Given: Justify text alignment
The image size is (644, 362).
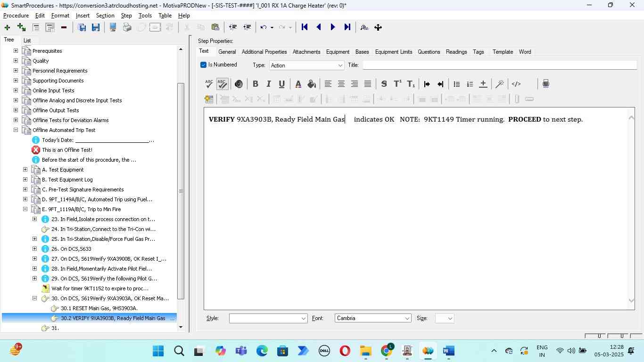Looking at the screenshot, I should (x=368, y=84).
